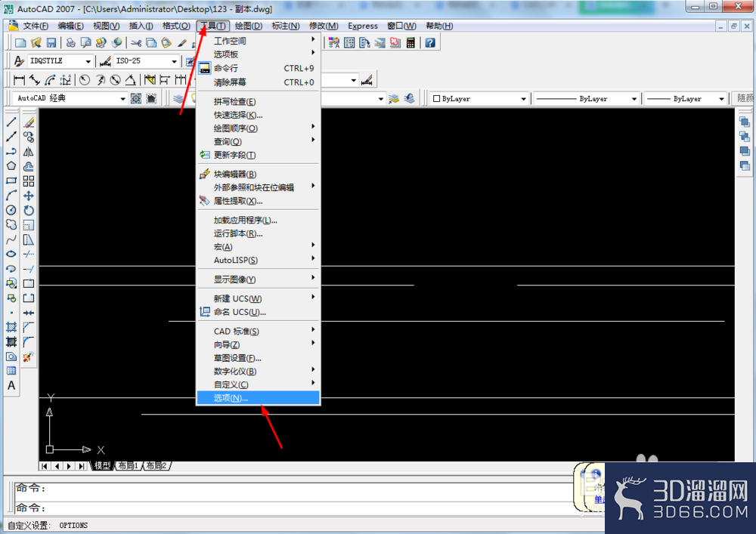This screenshot has height=534, width=756.
Task: Expand the 新建 UCS(W) submenu
Action: 258,298
